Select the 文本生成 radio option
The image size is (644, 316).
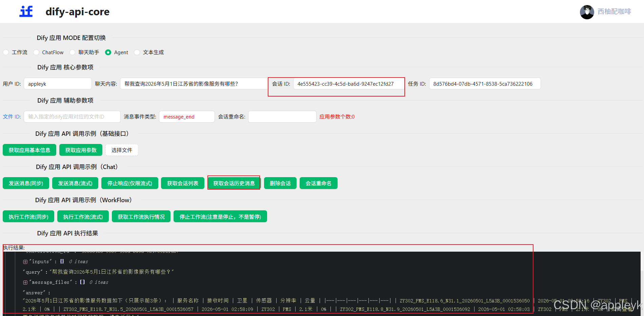click(x=137, y=52)
